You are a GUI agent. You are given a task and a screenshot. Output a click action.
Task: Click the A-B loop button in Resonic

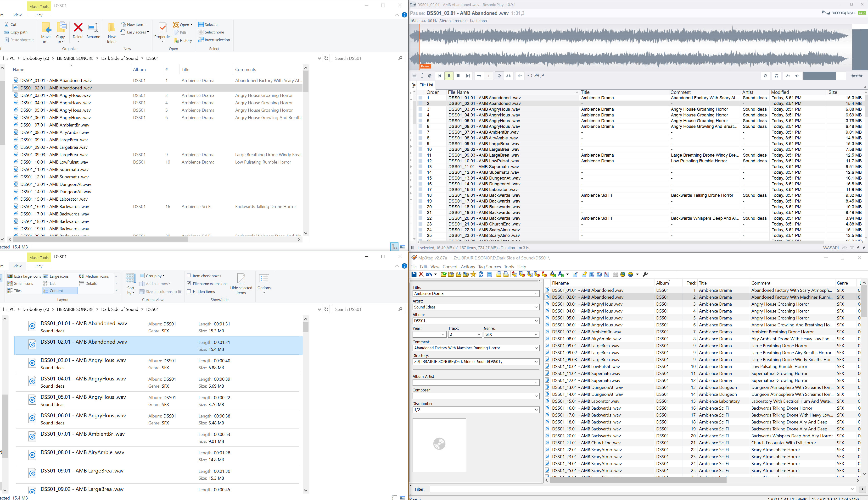coord(508,76)
